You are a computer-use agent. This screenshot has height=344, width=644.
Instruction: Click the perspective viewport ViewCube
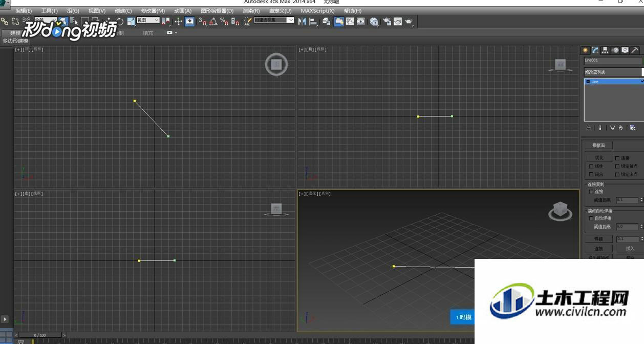[x=560, y=211]
